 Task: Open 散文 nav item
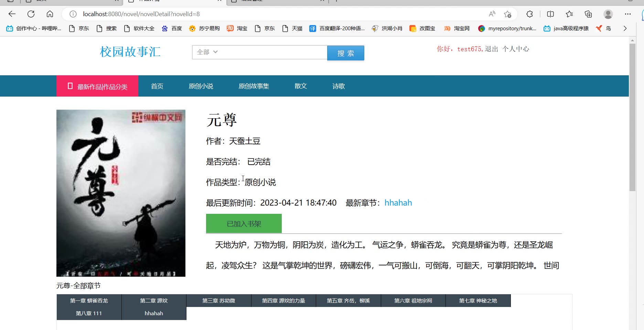(301, 86)
